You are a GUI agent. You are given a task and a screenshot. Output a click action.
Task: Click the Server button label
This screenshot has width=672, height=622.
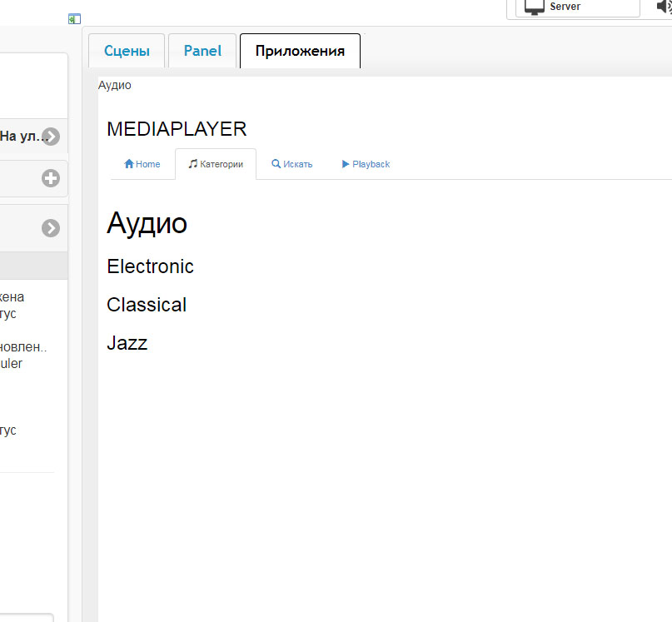pos(565,7)
